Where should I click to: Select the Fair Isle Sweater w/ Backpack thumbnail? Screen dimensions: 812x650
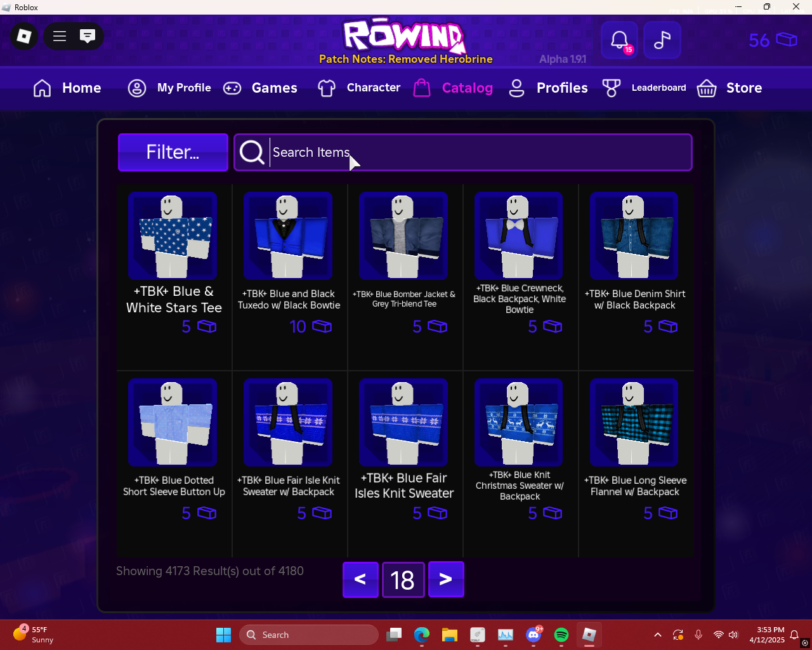(x=288, y=423)
